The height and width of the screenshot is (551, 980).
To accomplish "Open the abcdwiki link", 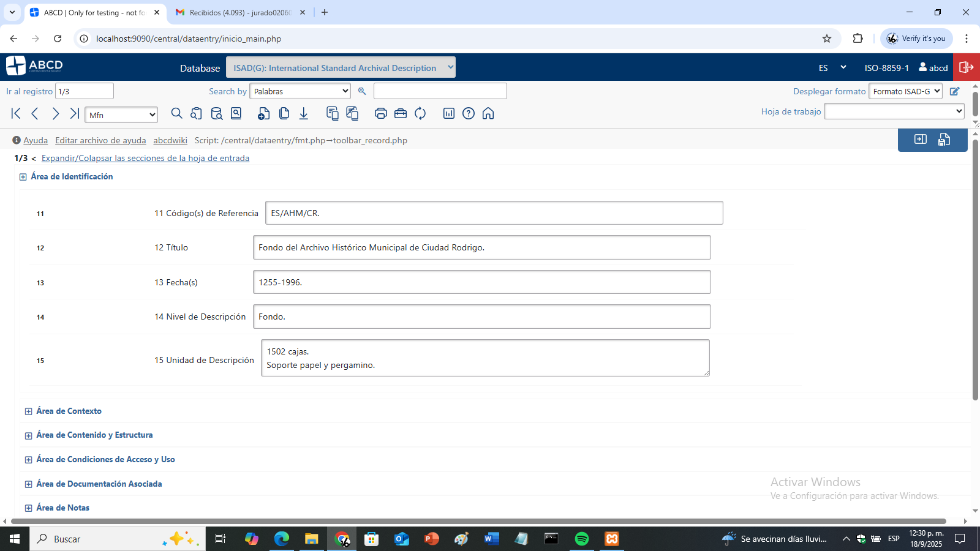I will 170,140.
